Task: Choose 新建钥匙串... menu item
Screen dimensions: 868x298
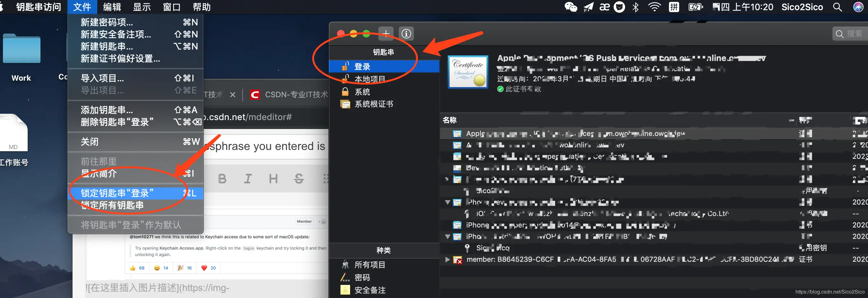Action: (x=135, y=46)
